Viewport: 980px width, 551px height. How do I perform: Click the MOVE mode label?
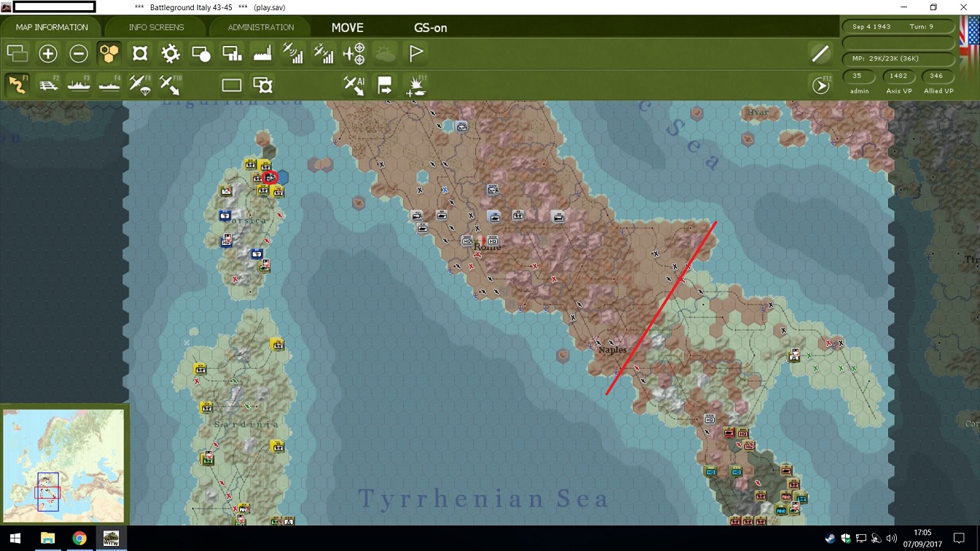[x=347, y=28]
